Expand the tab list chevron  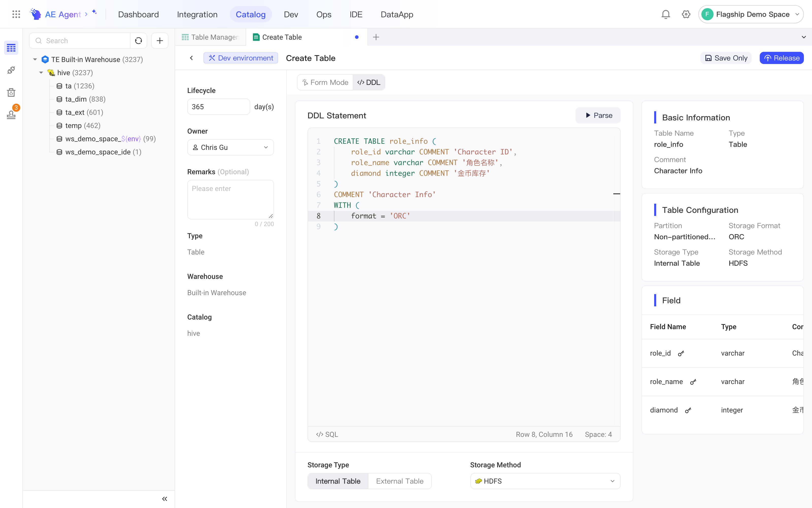804,37
